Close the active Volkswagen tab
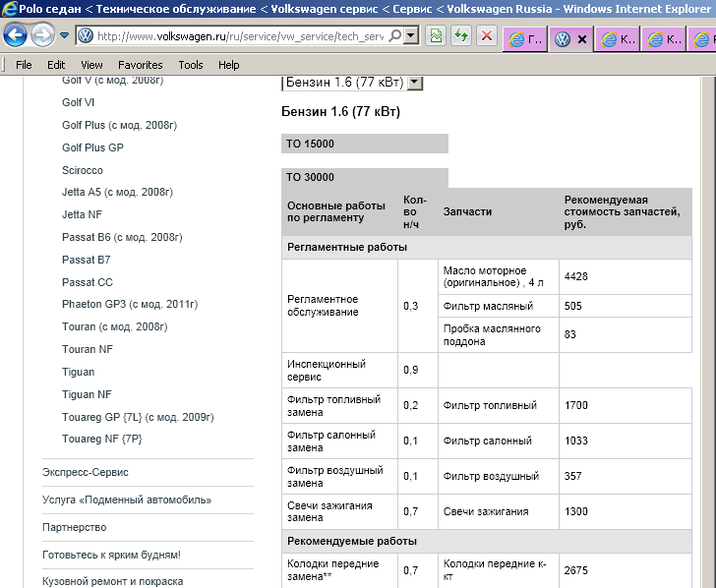Viewport: 716px width, 588px height. pyautogui.click(x=582, y=40)
